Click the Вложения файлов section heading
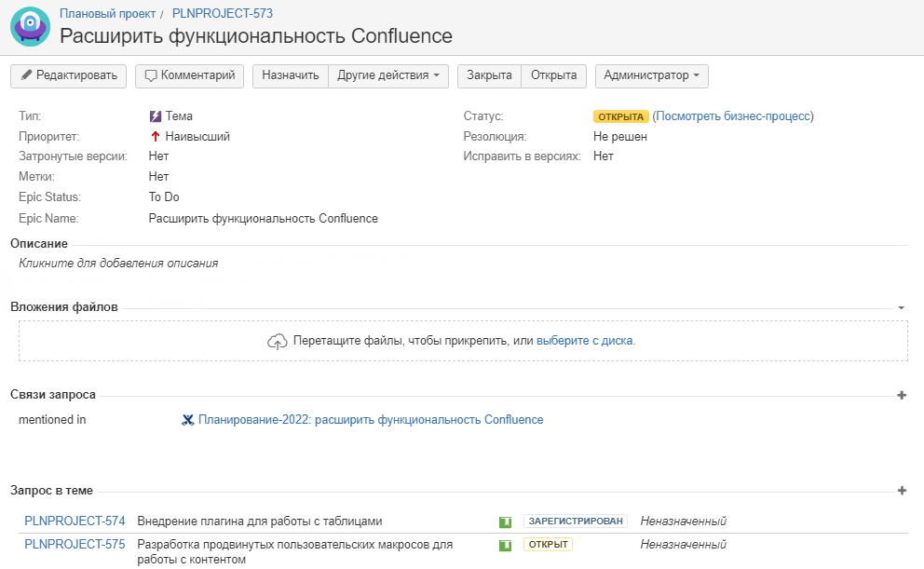The image size is (924, 569). coord(64,307)
